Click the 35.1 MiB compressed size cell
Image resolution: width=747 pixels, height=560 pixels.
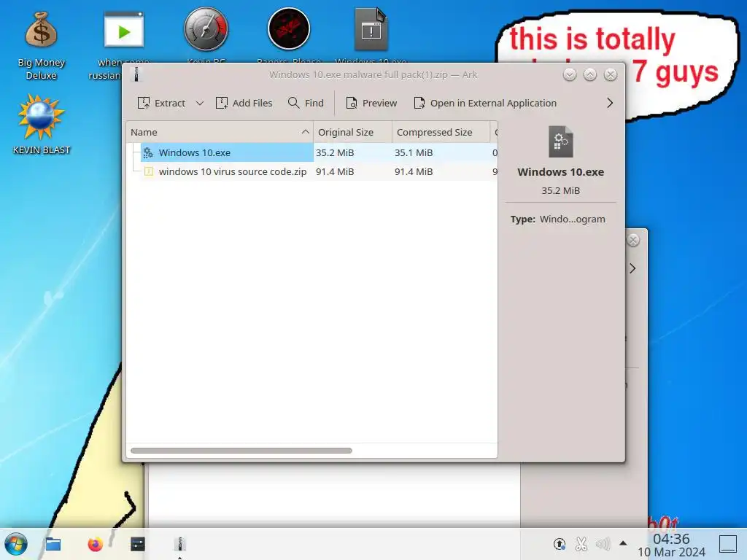(414, 152)
